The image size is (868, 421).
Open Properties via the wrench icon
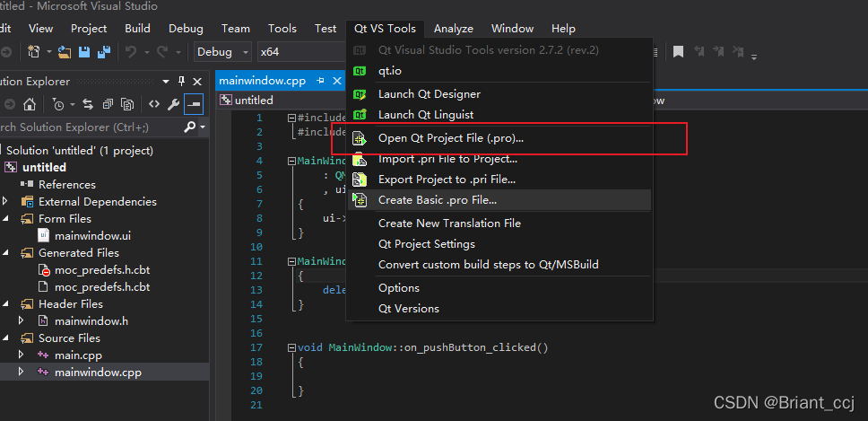[x=174, y=104]
